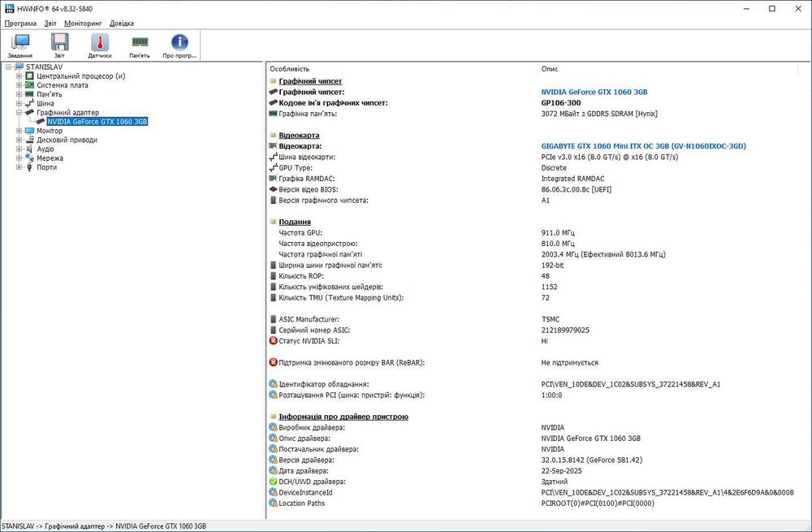Expand the Аудіо tree node

coord(19,149)
